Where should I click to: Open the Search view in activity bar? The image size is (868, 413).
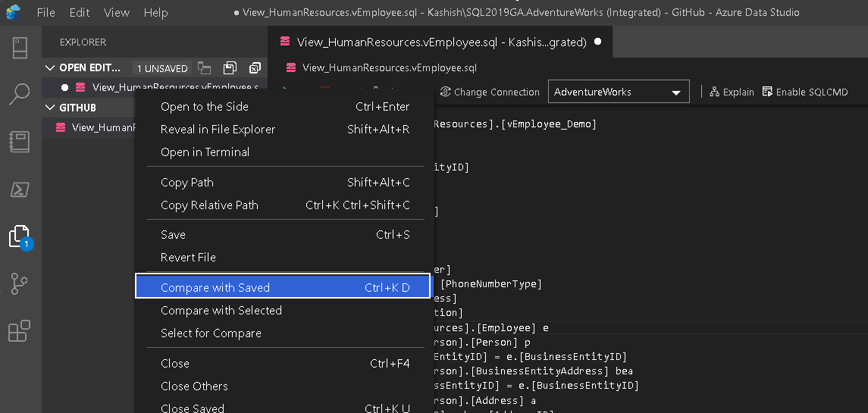(x=20, y=95)
